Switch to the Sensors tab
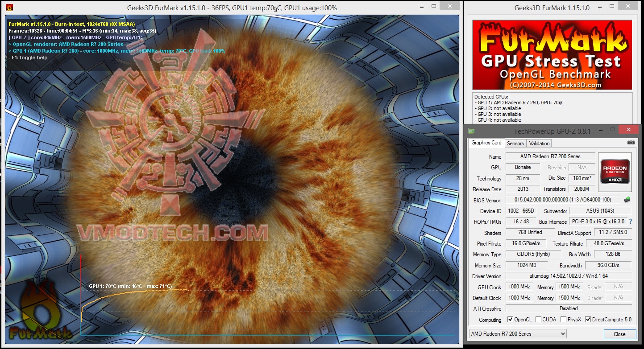The width and height of the screenshot is (644, 349). [515, 143]
